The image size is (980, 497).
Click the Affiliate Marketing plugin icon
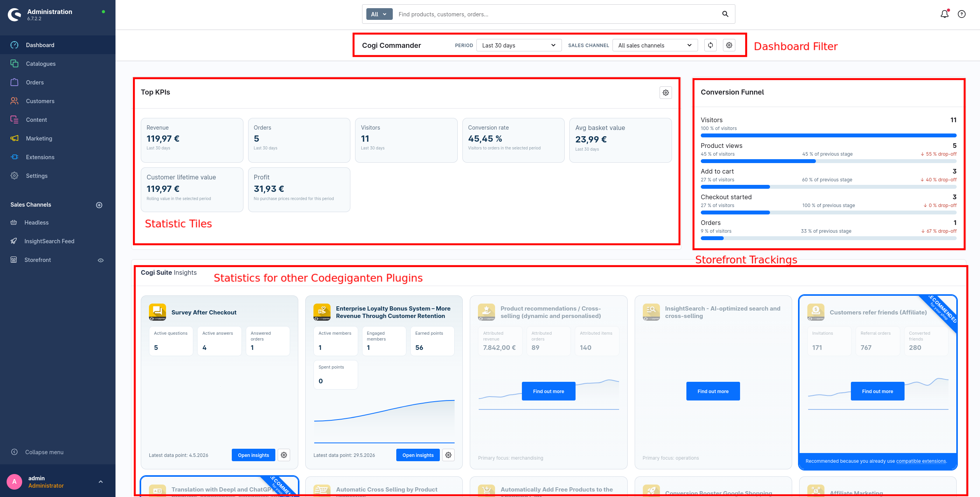(x=816, y=490)
